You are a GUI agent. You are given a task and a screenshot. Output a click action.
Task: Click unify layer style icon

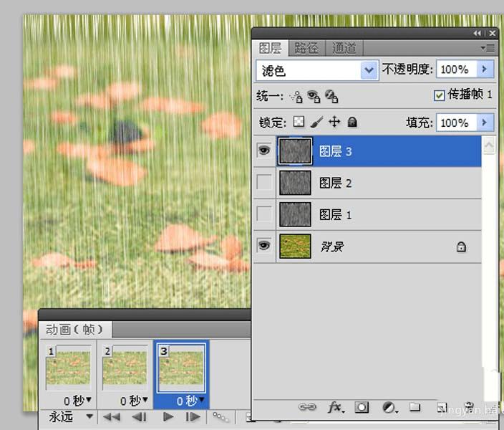(331, 96)
